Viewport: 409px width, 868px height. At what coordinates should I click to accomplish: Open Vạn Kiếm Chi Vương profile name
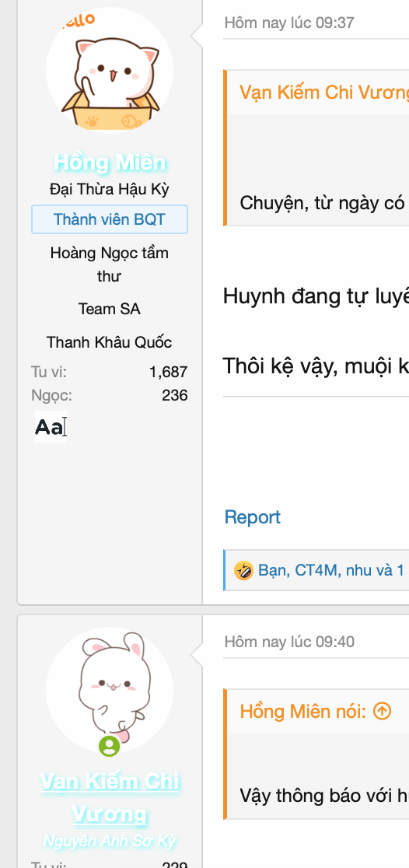110,798
